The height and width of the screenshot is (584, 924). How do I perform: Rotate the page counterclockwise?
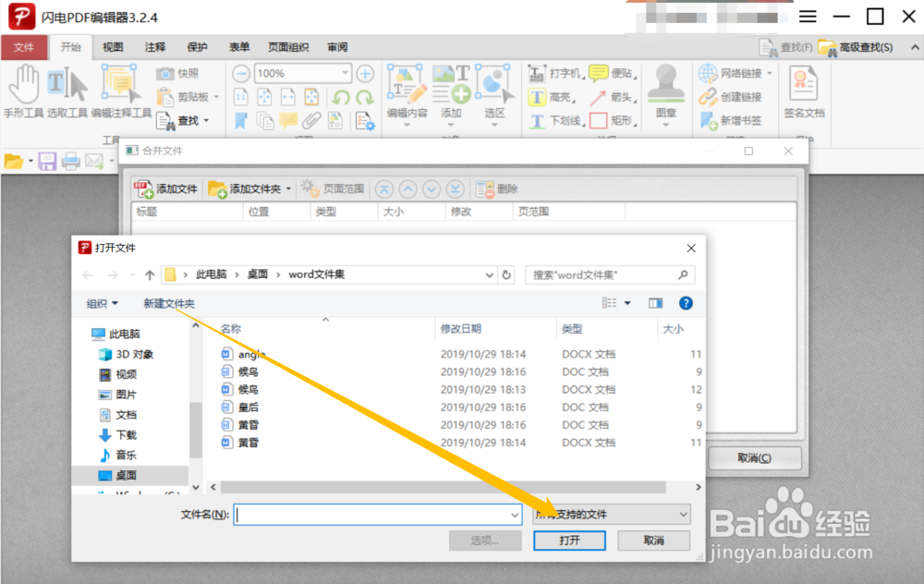tap(341, 97)
